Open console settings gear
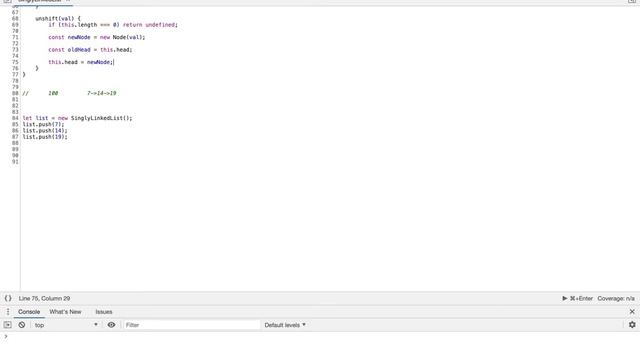Image resolution: width=640 pixels, height=360 pixels. pos(632,325)
